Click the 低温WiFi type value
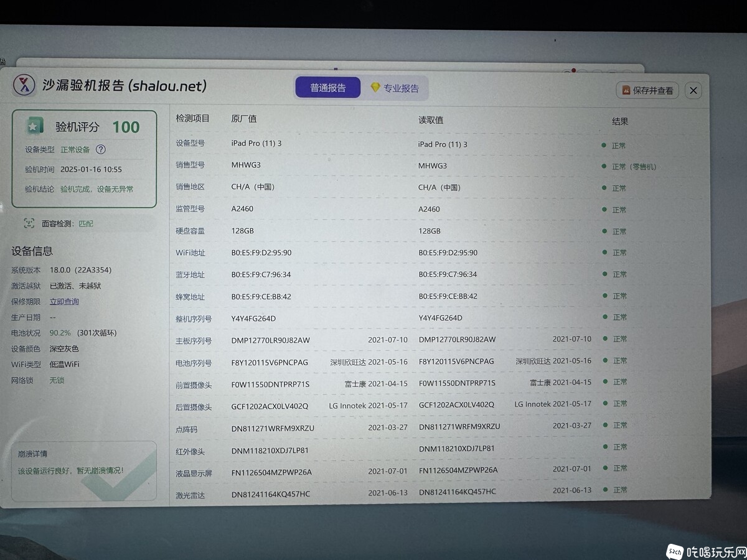 pyautogui.click(x=65, y=364)
